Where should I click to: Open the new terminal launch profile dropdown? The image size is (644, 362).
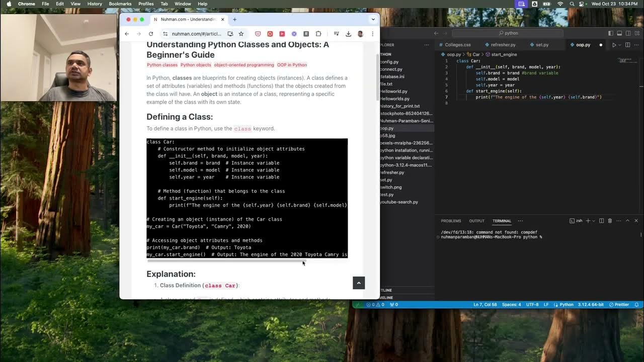point(593,221)
